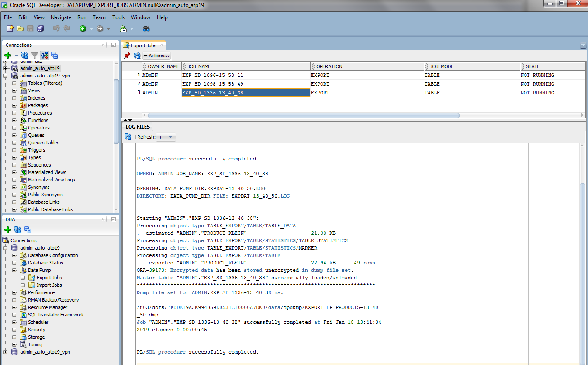588x365 pixels.
Task: Refresh the LOG FILES pane
Action: pos(128,137)
